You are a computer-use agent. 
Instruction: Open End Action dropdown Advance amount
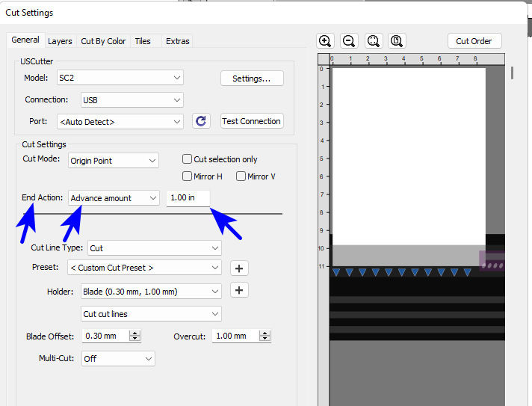tap(114, 198)
